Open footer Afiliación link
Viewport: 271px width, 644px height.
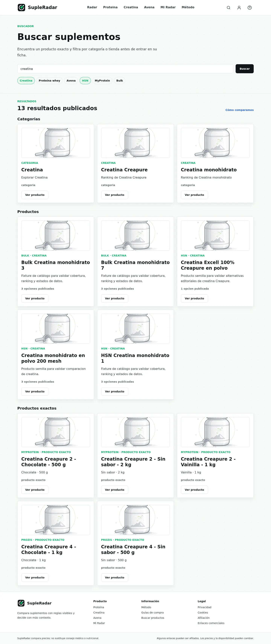click(x=204, y=618)
